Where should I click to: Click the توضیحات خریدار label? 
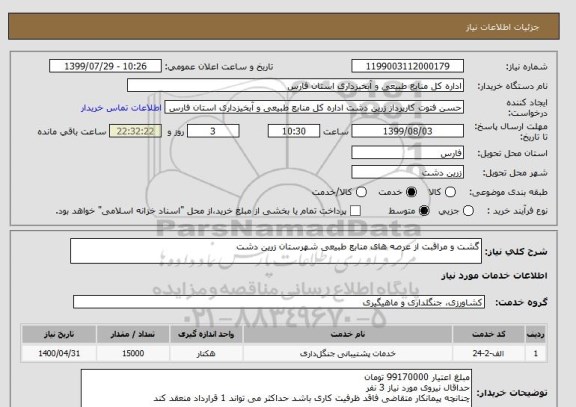(512, 393)
